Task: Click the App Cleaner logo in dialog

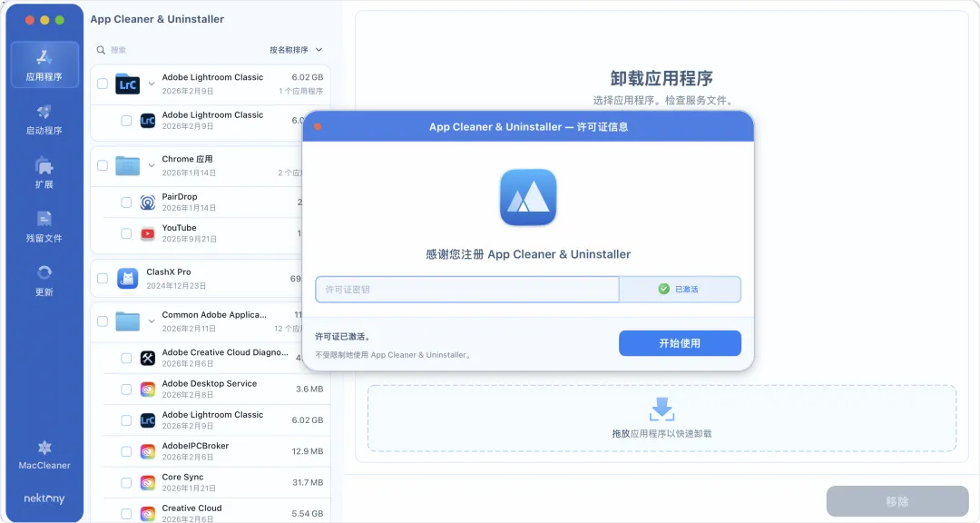Action: (528, 197)
